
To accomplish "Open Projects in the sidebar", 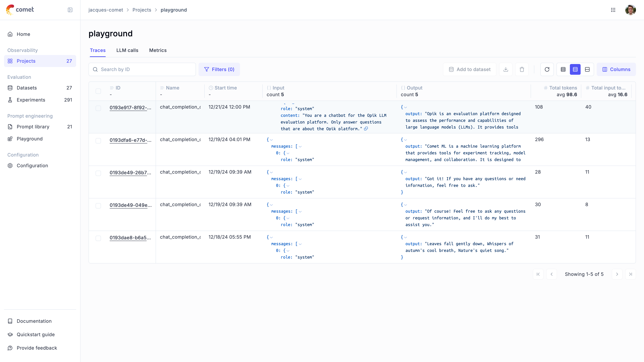I will click(x=40, y=61).
